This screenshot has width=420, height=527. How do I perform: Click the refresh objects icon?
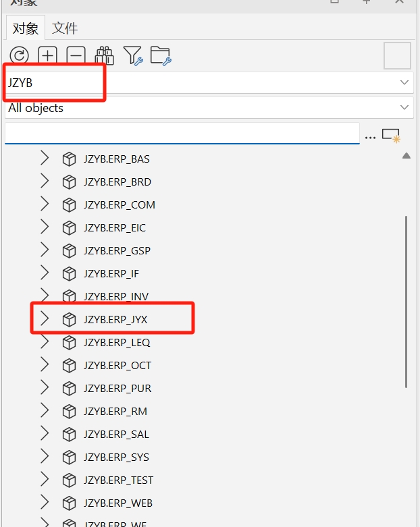(19, 55)
